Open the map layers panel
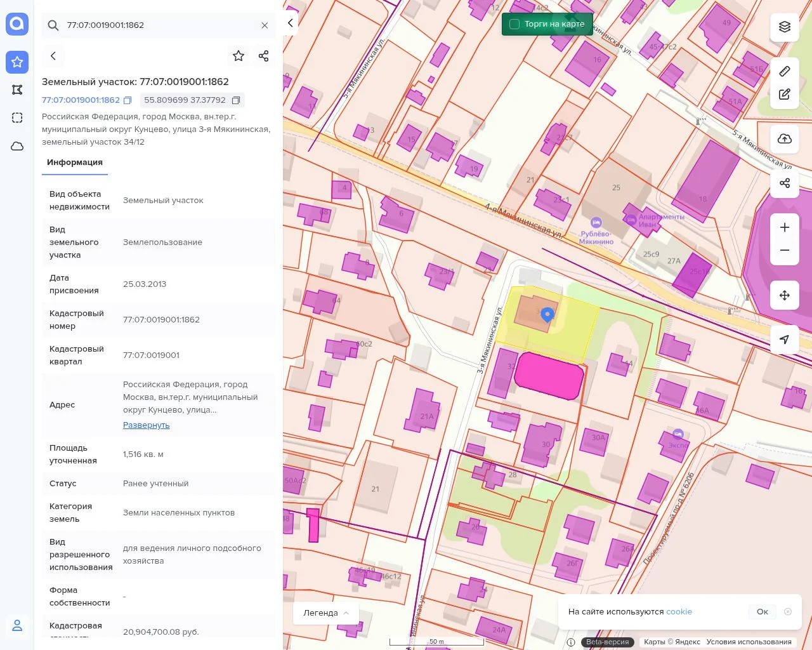 click(785, 27)
